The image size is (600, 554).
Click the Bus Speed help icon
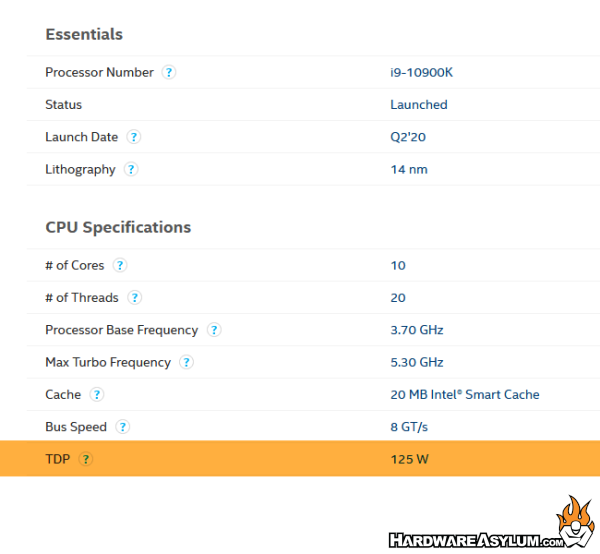click(122, 427)
